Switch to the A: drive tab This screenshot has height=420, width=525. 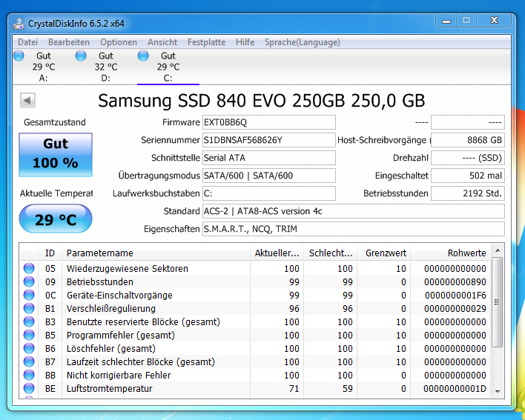point(44,67)
